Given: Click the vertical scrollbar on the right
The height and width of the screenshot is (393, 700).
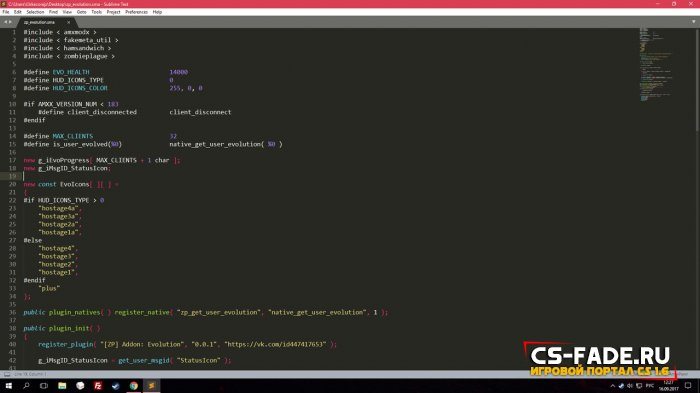Looking at the screenshot, I should coord(697,80).
